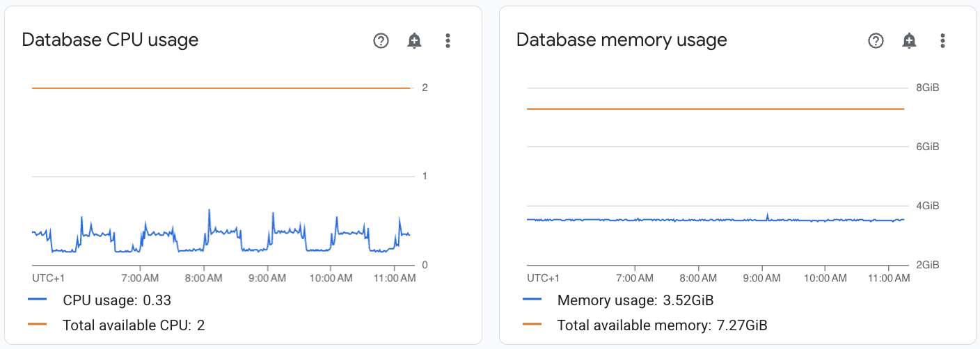Toggle the Memory usage legend series

coord(618,300)
